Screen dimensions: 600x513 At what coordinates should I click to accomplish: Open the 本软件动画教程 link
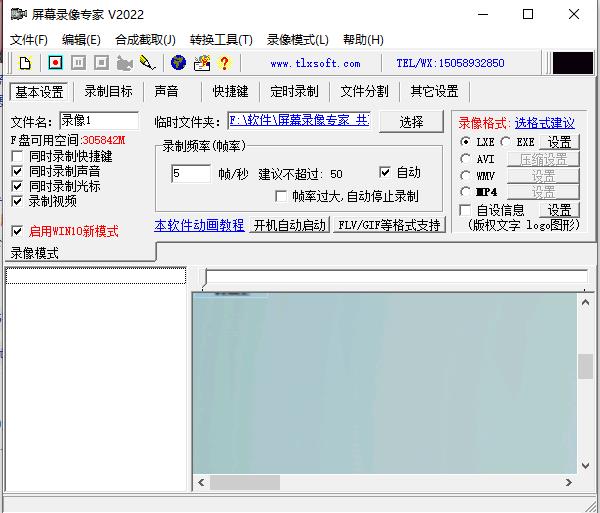[x=199, y=225]
